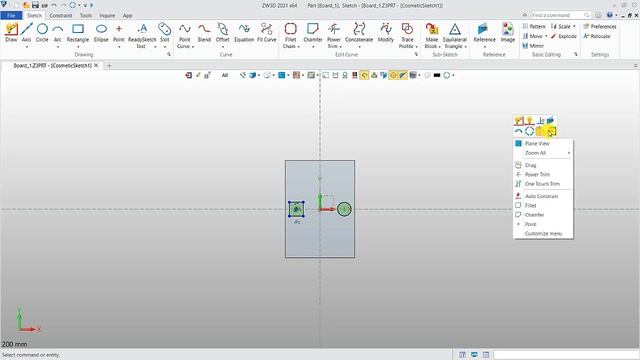Choose the Arc drawing tool
Image resolution: width=640 pixels, height=360 pixels.
[58, 33]
